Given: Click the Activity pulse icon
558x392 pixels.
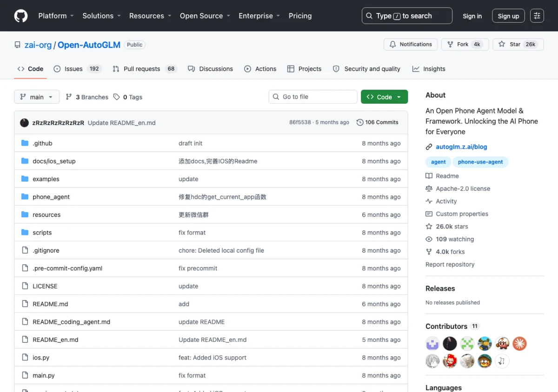Looking at the screenshot, I should [x=429, y=201].
